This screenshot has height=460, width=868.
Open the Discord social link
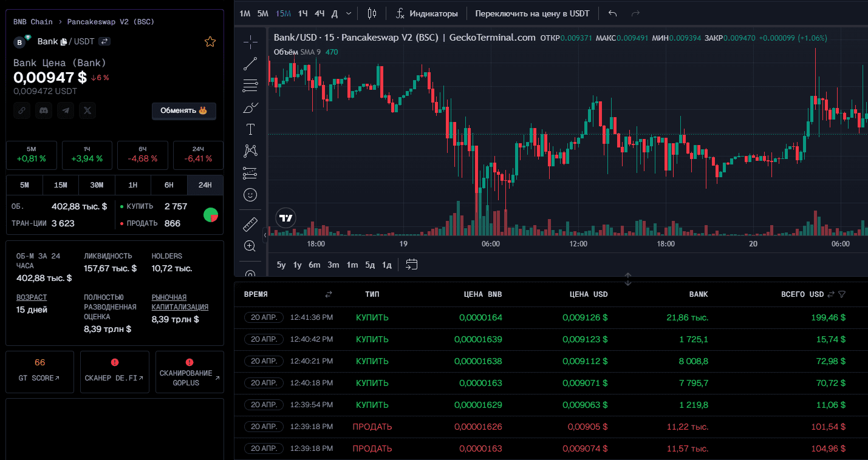(x=44, y=110)
